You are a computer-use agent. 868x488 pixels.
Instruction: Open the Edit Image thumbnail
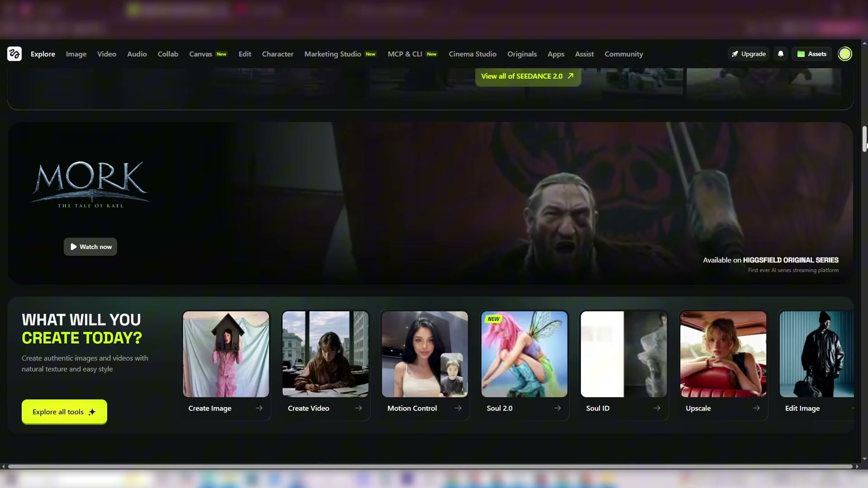(x=816, y=354)
